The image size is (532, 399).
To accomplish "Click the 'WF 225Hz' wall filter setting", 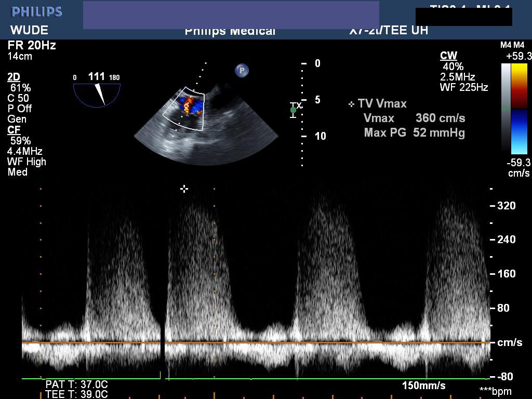I will point(464,87).
